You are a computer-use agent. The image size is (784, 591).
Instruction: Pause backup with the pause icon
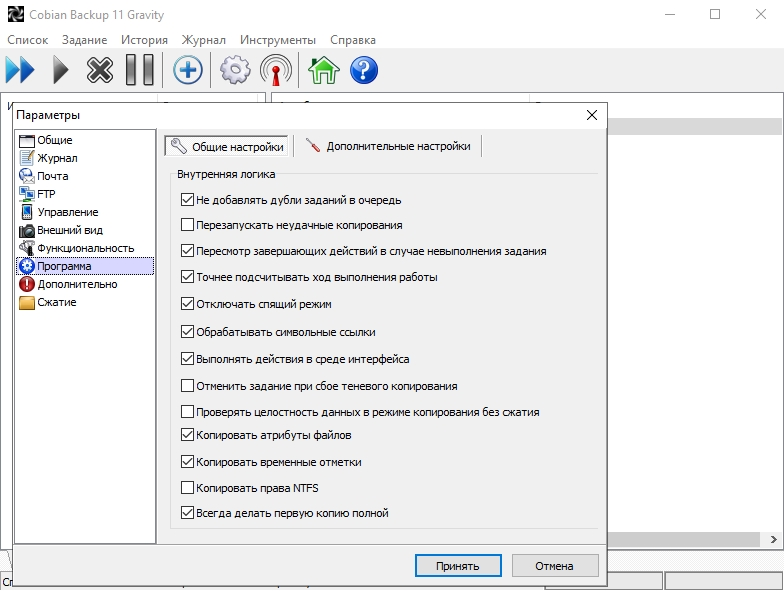click(x=140, y=70)
